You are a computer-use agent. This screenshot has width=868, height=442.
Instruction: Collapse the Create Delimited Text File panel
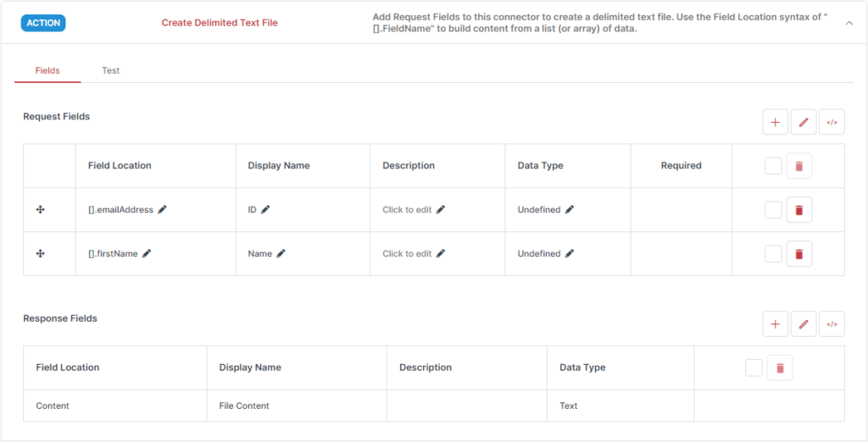click(x=849, y=23)
